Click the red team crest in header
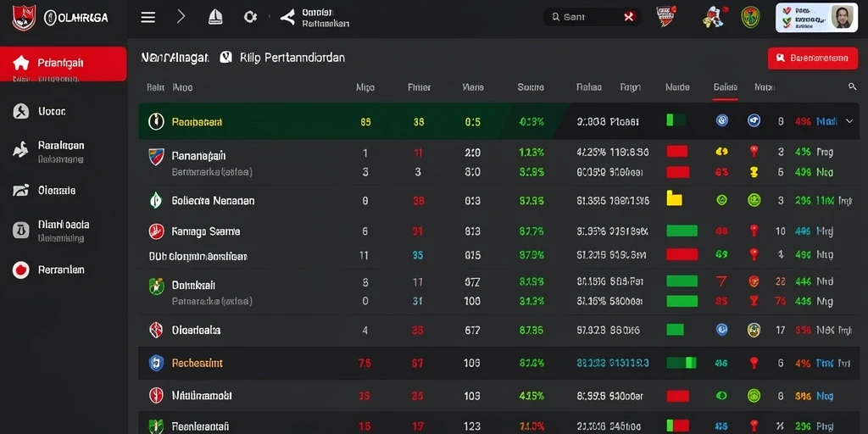Image resolution: width=868 pixels, height=434 pixels. (666, 17)
